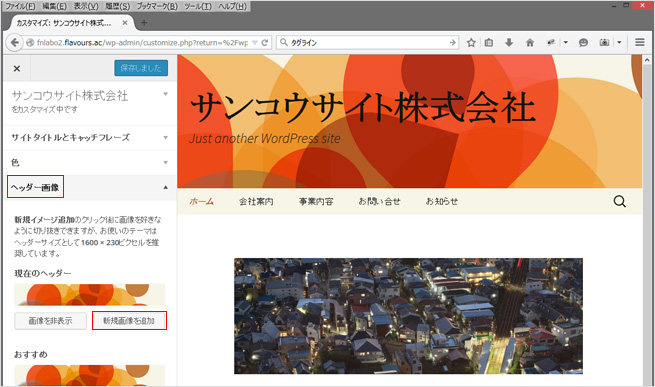This screenshot has height=387, width=655.
Task: Open お問い合せ navigation link
Action: [379, 201]
